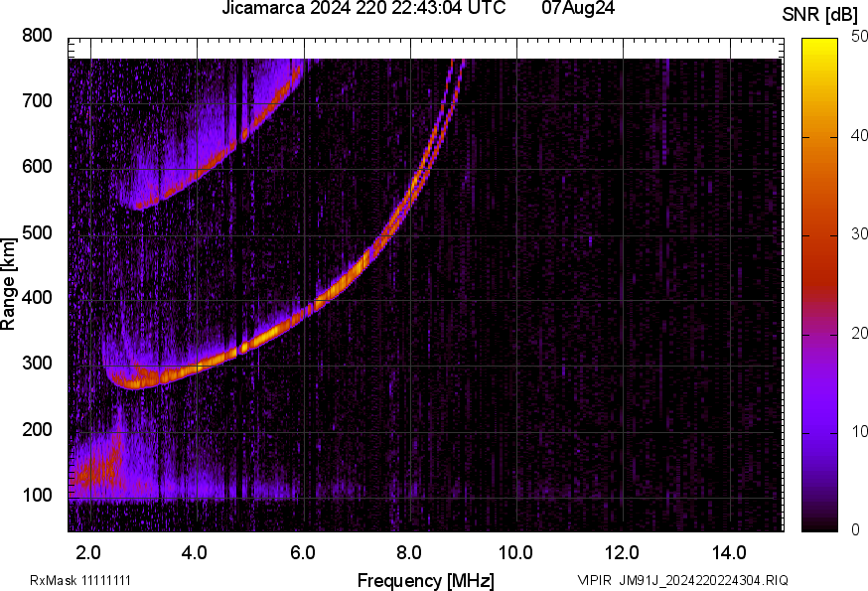Click the 2.0 frequency tick label
This screenshot has width=868, height=591.
(88, 552)
